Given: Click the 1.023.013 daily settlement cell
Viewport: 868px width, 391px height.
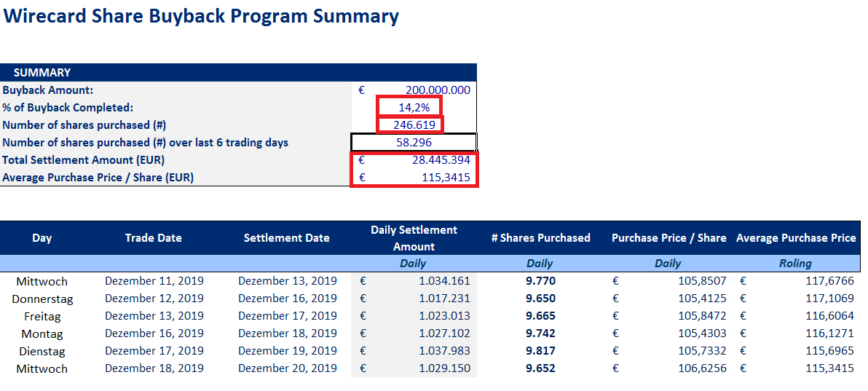Looking at the screenshot, I should click(x=444, y=316).
